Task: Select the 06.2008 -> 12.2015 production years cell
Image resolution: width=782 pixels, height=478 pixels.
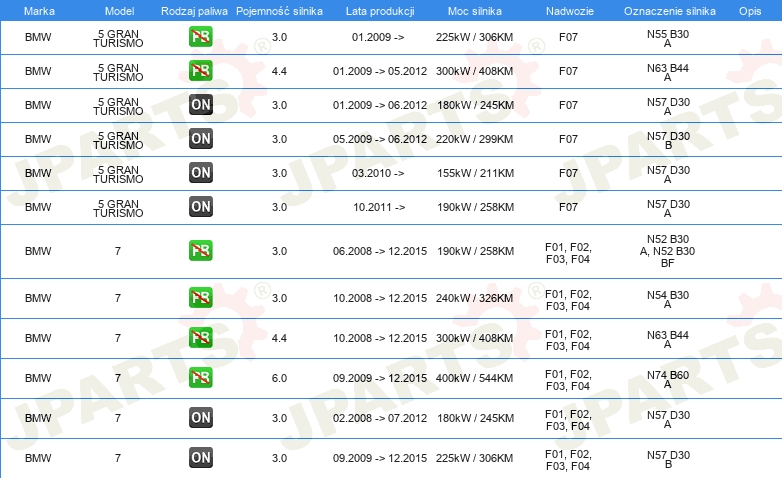Action: pos(380,251)
